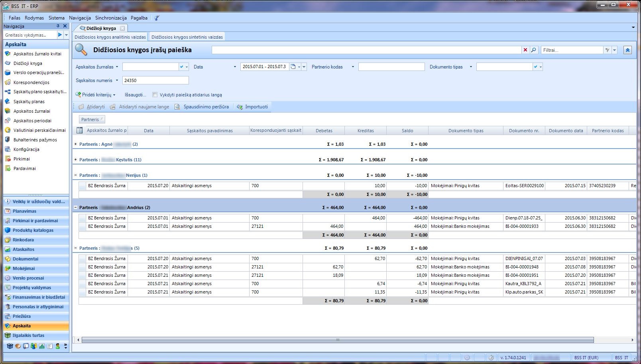Click inside the Sąskaitos numeris field showing 24350

click(x=155, y=80)
